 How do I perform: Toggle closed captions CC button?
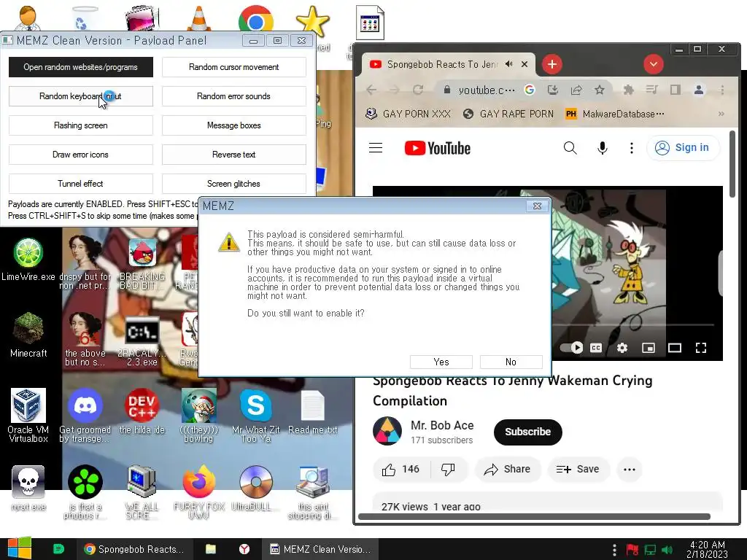coord(596,348)
